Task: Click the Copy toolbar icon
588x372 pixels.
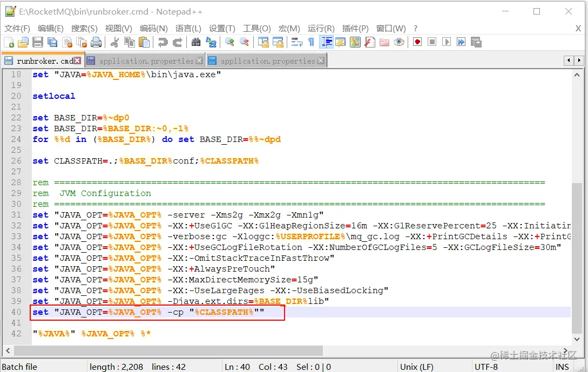Action: pos(130,42)
